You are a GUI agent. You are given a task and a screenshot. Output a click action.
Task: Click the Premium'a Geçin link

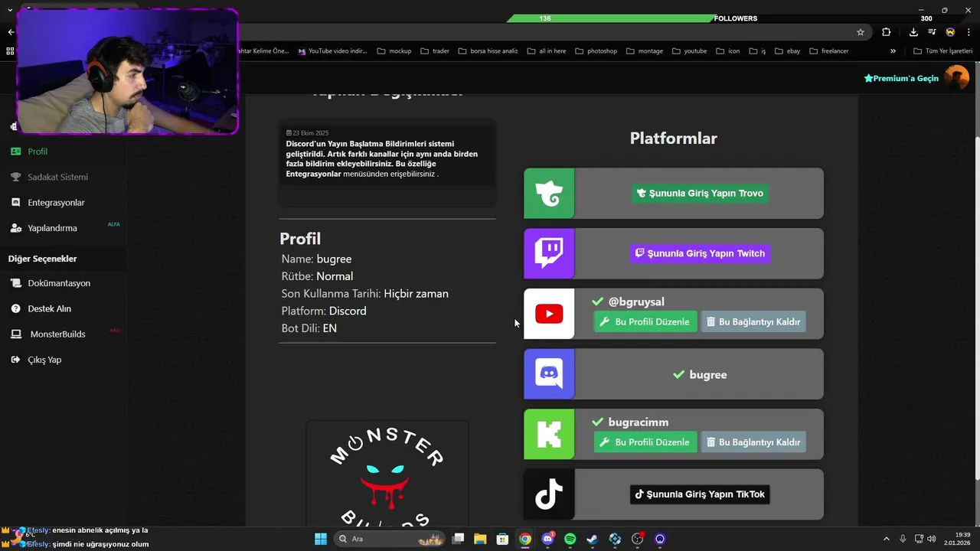[x=901, y=78]
